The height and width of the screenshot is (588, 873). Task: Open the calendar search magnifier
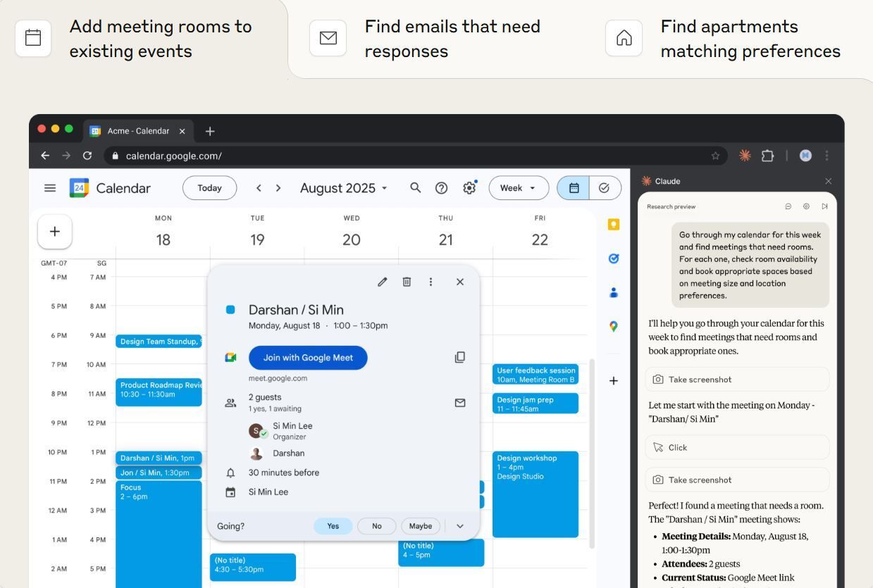(416, 188)
